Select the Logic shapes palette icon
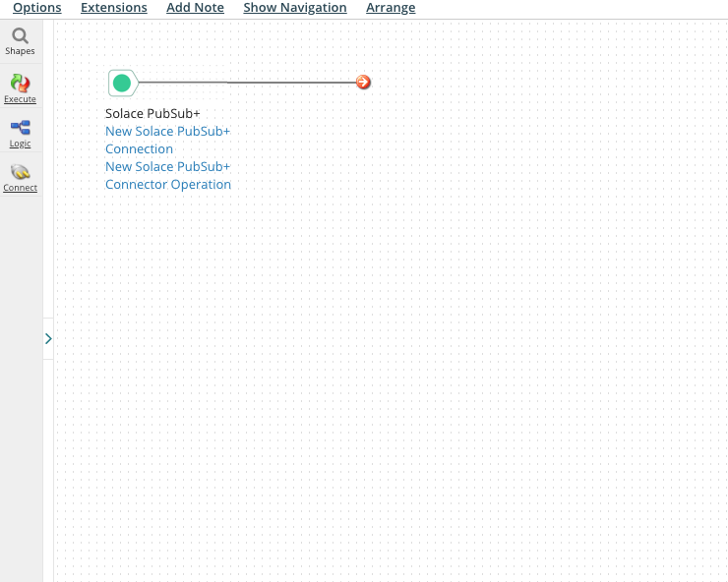 point(20,128)
